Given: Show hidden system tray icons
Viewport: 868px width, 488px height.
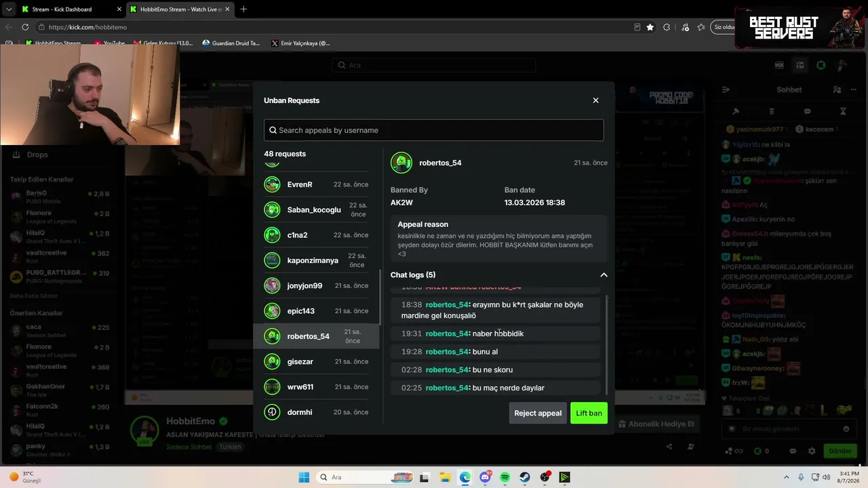Looking at the screenshot, I should (787, 477).
